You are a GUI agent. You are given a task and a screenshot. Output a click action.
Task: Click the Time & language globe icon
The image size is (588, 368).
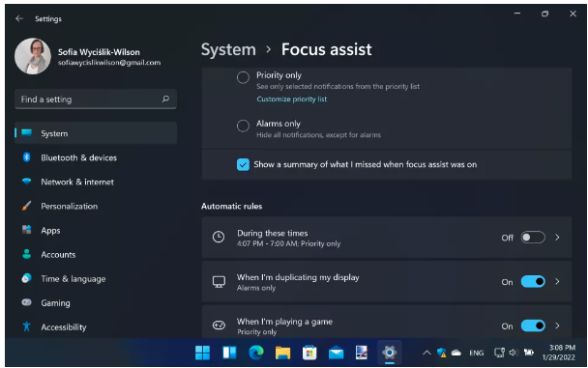(27, 278)
